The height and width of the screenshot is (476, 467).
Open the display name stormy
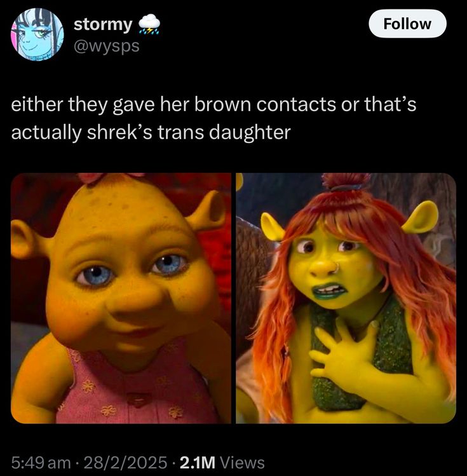click(x=103, y=25)
